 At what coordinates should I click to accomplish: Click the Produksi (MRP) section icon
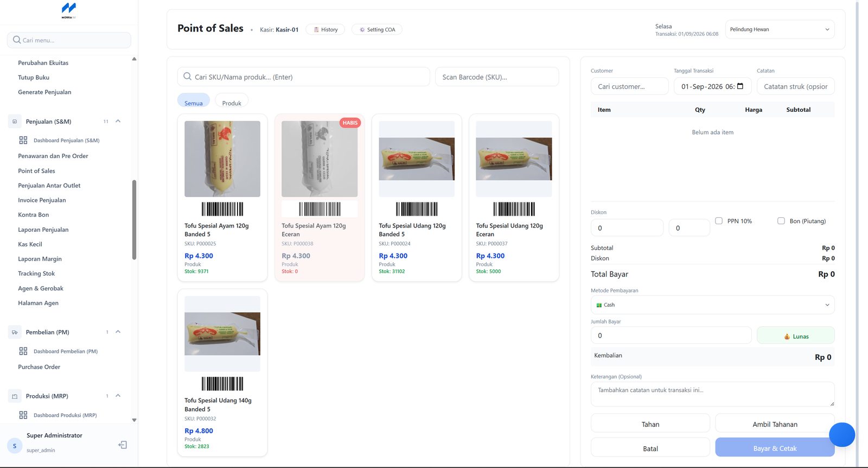coord(15,396)
